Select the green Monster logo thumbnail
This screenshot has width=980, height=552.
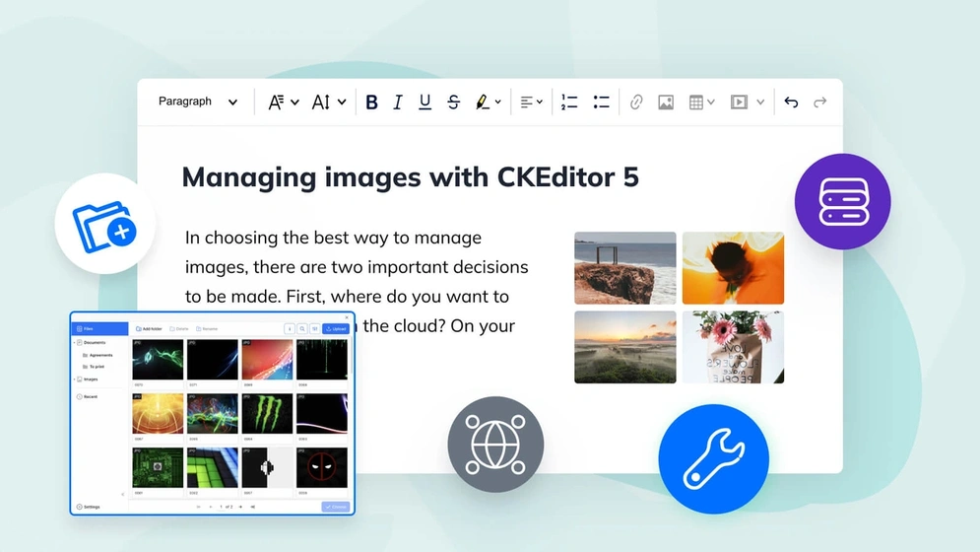tap(267, 413)
